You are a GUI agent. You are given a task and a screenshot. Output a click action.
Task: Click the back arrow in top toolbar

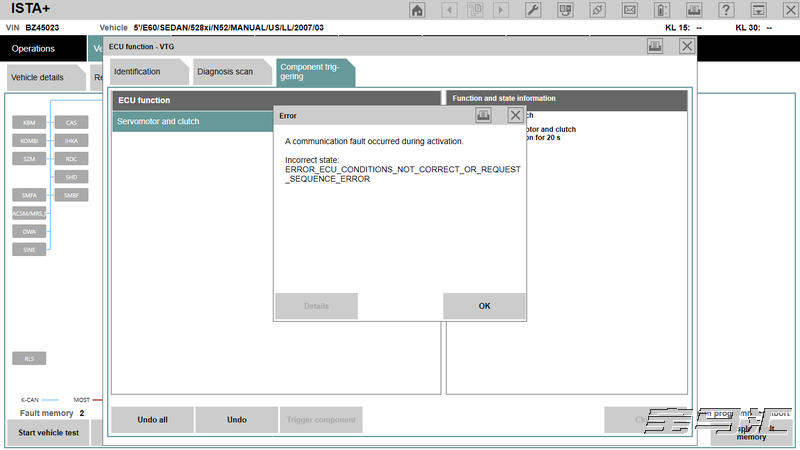449,10
